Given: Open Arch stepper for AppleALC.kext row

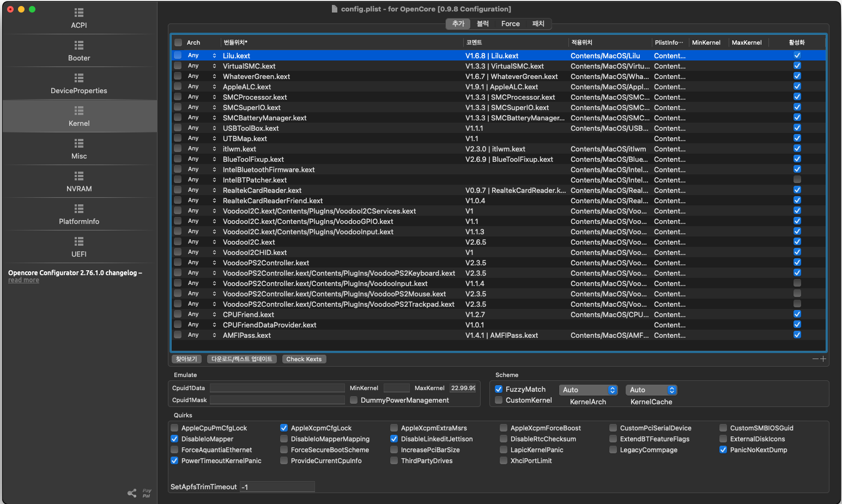Looking at the screenshot, I should click(214, 87).
